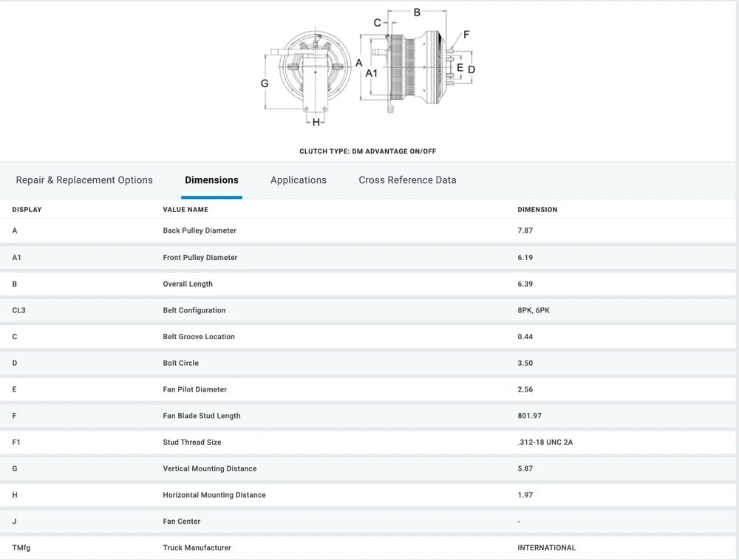Click the Truck Manufacturer value INTERNATIONAL

(546, 547)
